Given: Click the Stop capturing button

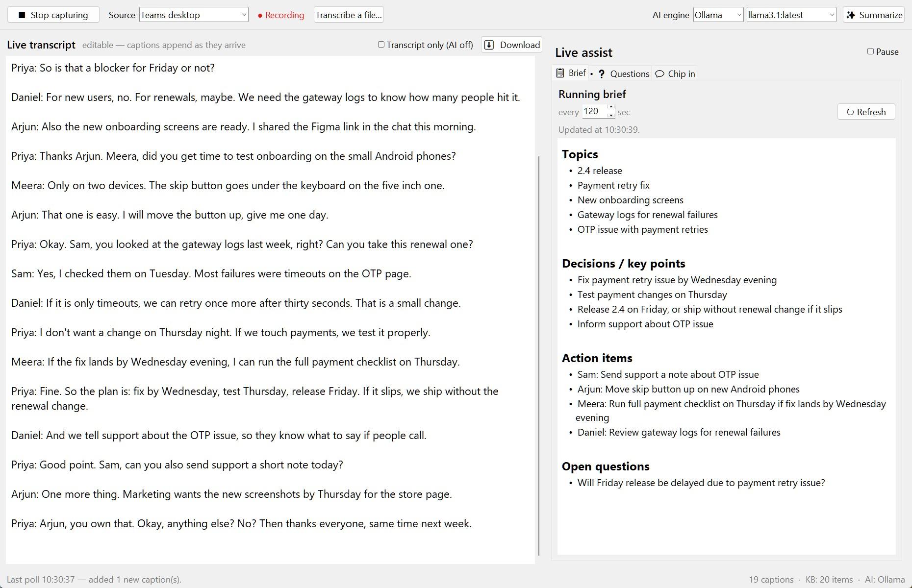Looking at the screenshot, I should [53, 15].
